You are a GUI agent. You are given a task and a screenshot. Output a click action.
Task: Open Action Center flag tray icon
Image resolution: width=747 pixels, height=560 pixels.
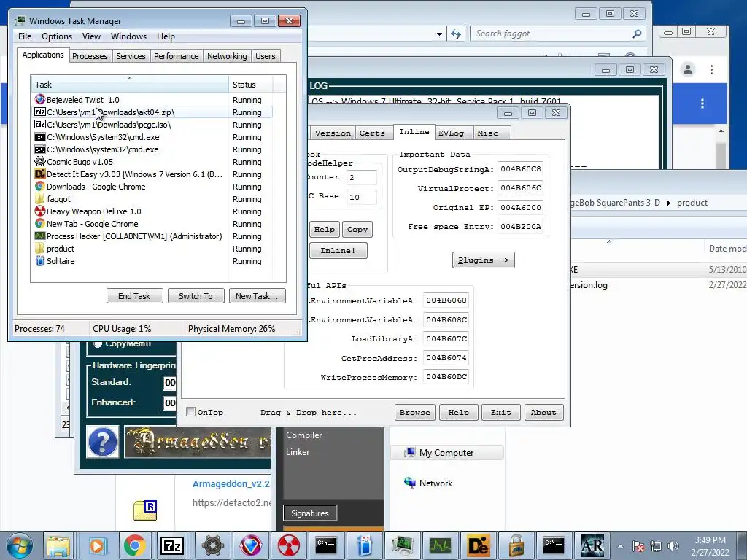tap(638, 546)
